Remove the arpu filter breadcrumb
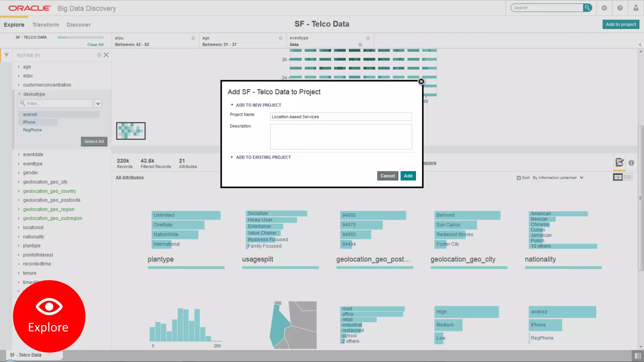Viewport: 644px width, 362px height. [x=193, y=38]
